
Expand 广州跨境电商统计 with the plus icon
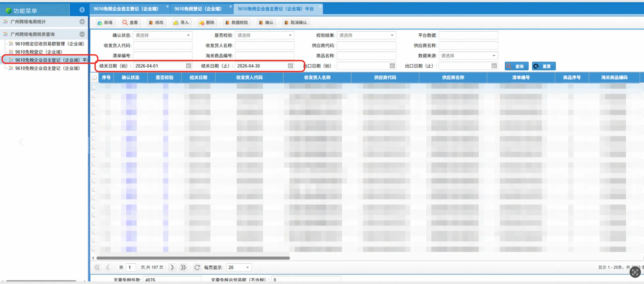[82, 22]
